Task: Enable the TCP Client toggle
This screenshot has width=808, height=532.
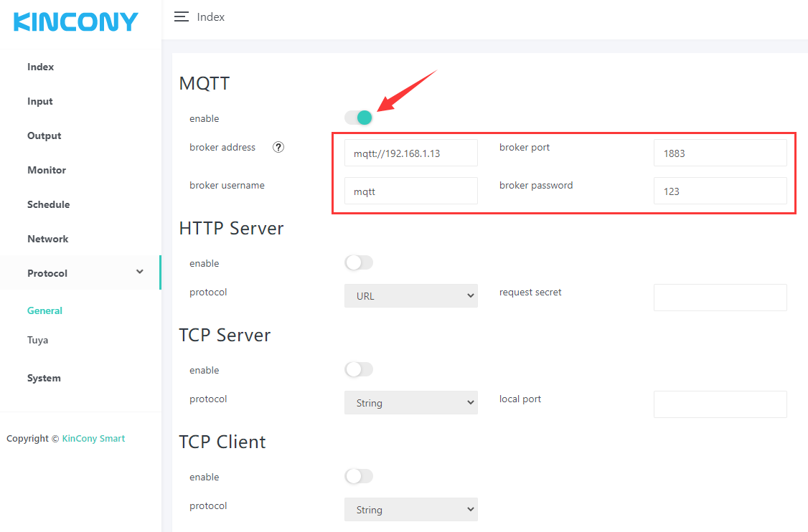Action: (359, 476)
